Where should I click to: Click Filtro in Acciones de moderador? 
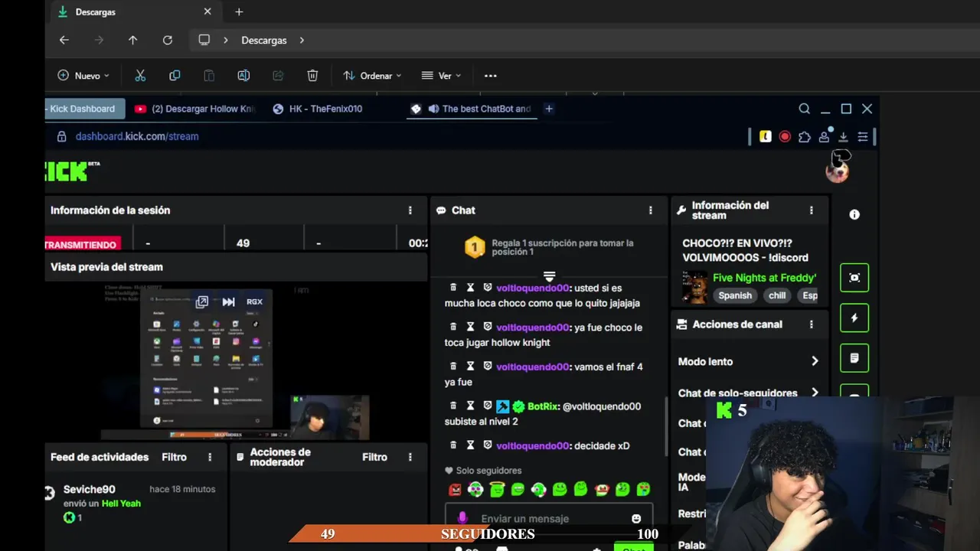coord(374,457)
